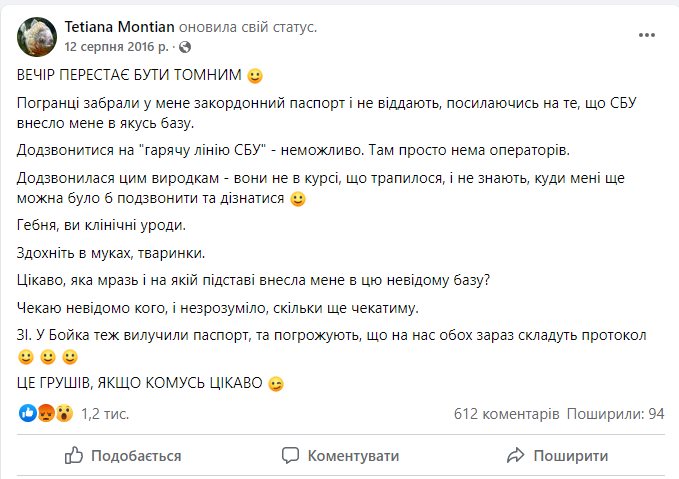
Task: Click the blue Like reaction icon
Action: pos(27,412)
